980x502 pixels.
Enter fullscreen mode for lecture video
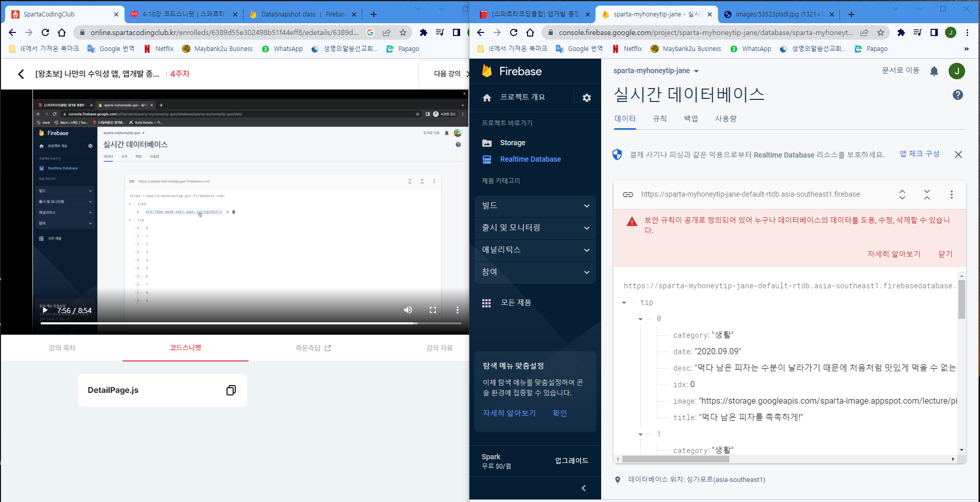(433, 310)
